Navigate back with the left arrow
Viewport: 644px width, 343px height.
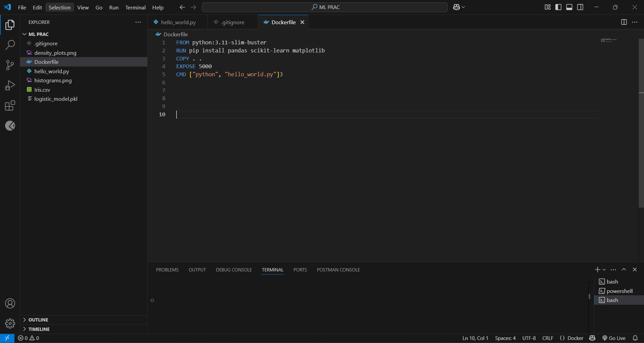182,7
